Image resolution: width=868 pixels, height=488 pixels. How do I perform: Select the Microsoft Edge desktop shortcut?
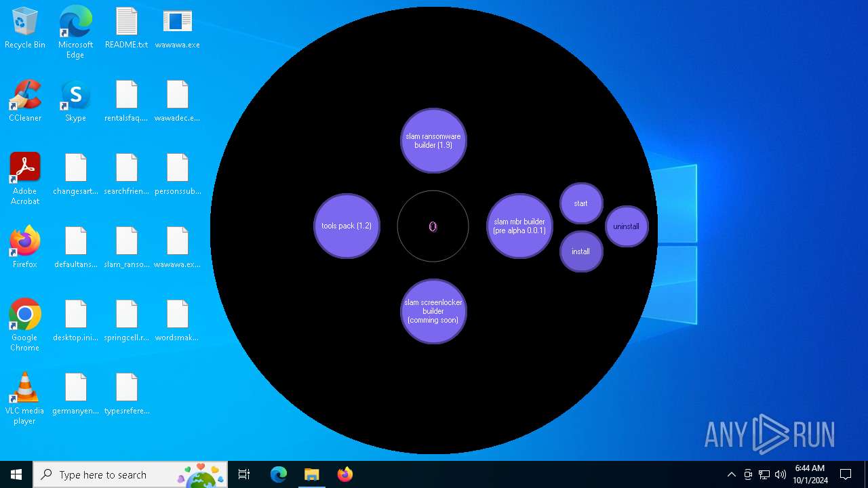(75, 33)
